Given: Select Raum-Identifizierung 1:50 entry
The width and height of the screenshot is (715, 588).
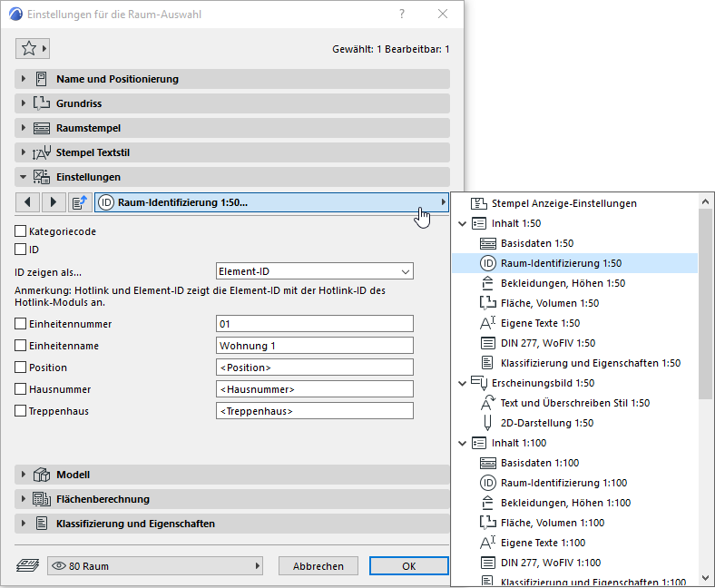Looking at the screenshot, I should (x=574, y=263).
